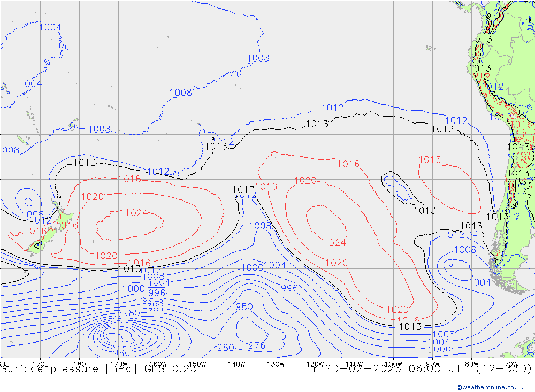Click the 960 isobar label of the deep low

pos(121,353)
